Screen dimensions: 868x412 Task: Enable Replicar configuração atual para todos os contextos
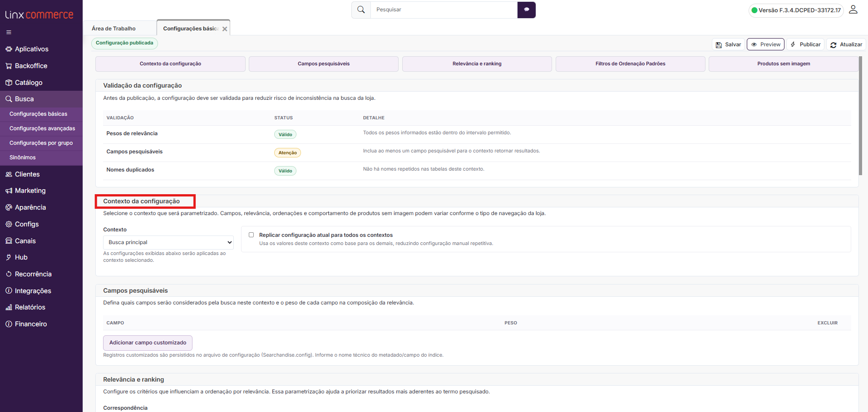point(251,235)
